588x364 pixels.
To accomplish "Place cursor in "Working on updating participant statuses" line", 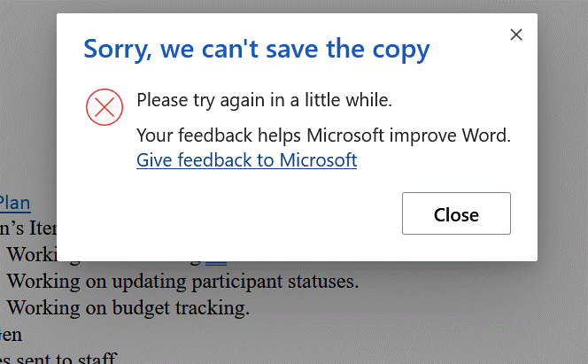I will 182,281.
